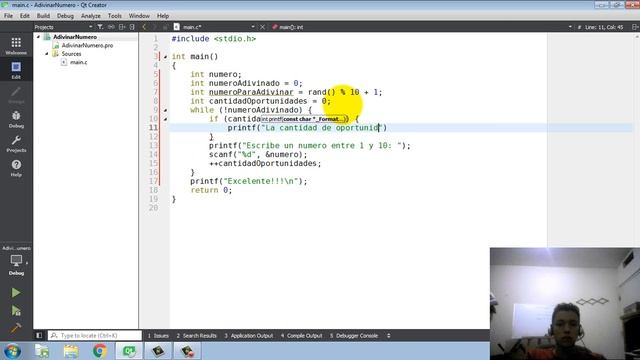Show the Issues output pane
The height and width of the screenshot is (360, 640).
(158, 336)
